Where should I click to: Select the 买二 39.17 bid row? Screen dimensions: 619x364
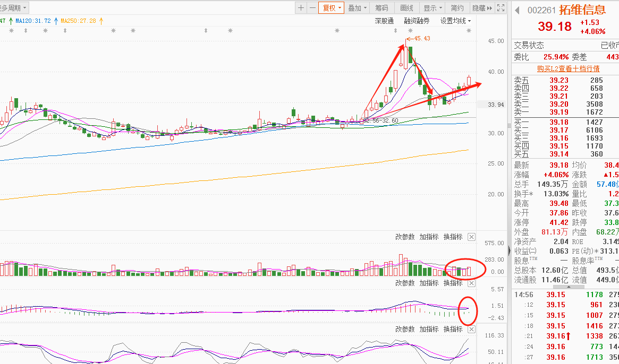(x=565, y=130)
